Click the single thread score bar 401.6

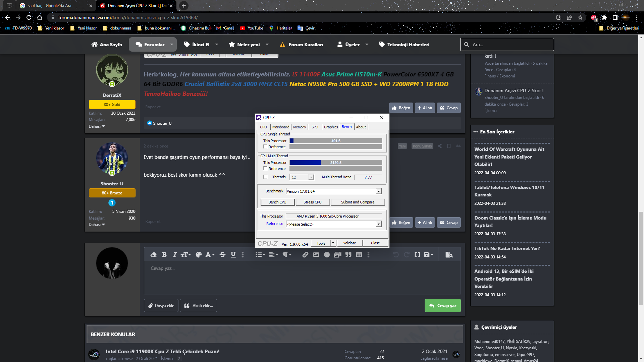336,141
